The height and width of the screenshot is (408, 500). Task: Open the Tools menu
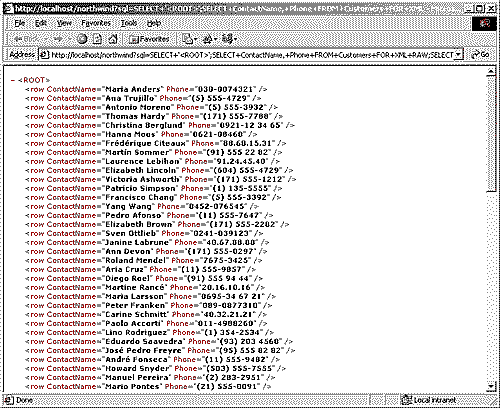129,23
